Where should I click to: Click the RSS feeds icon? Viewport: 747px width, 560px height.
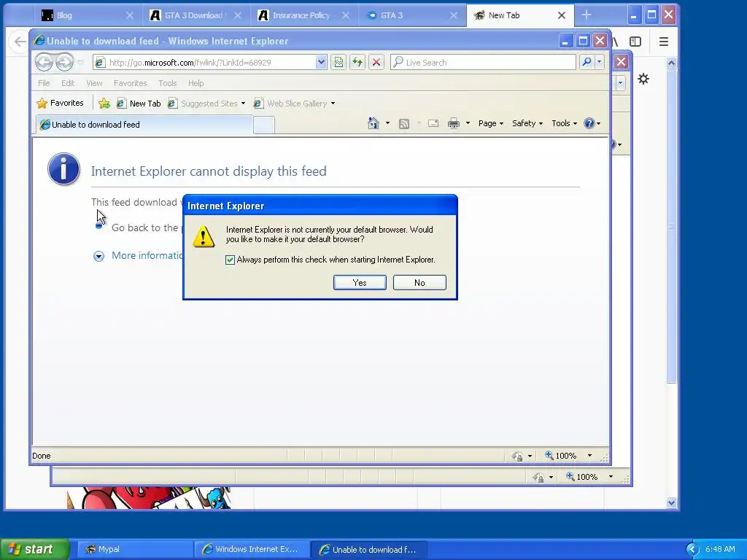(404, 124)
